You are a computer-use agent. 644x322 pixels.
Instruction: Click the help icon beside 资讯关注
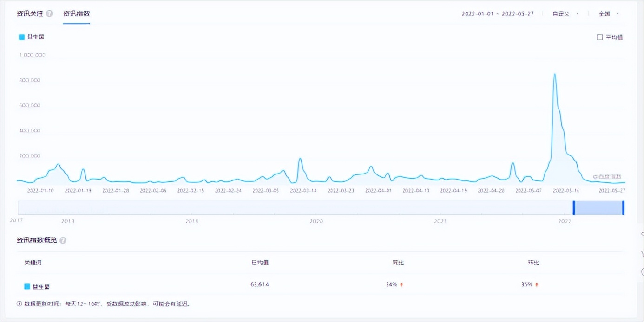[50, 14]
